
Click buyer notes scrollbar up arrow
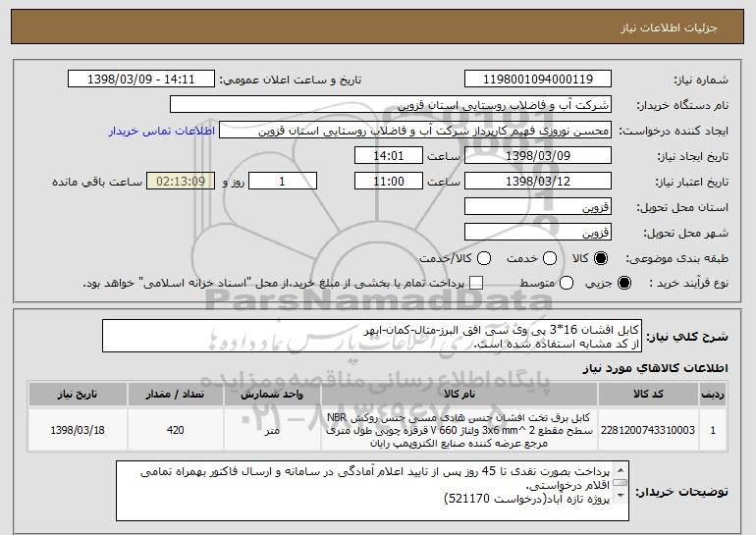621,470
